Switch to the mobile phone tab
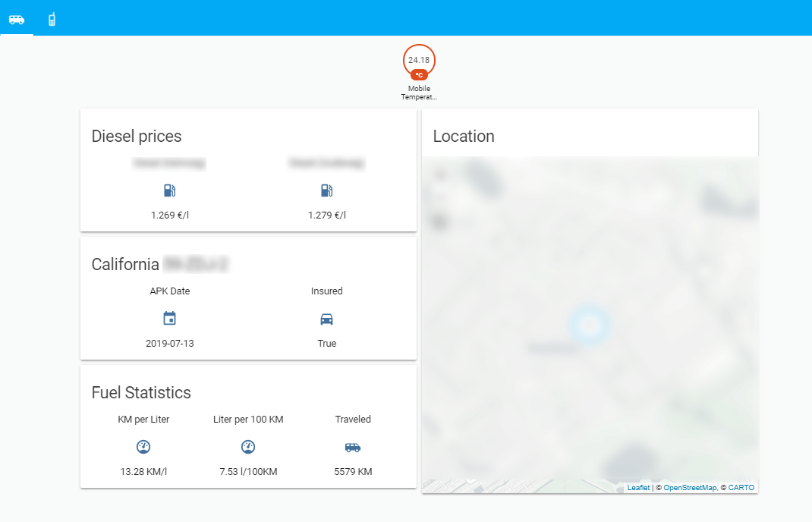Viewport: 812px width, 522px height. pos(52,19)
